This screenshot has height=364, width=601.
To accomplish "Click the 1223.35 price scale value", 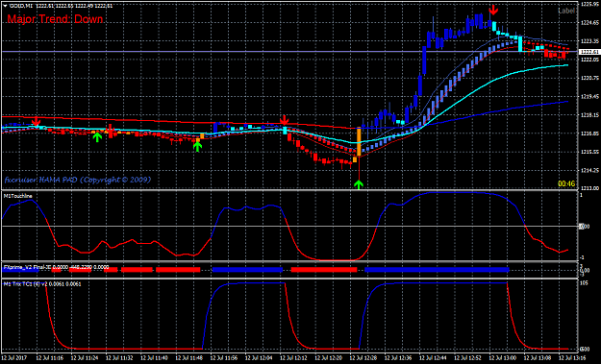I will [589, 41].
